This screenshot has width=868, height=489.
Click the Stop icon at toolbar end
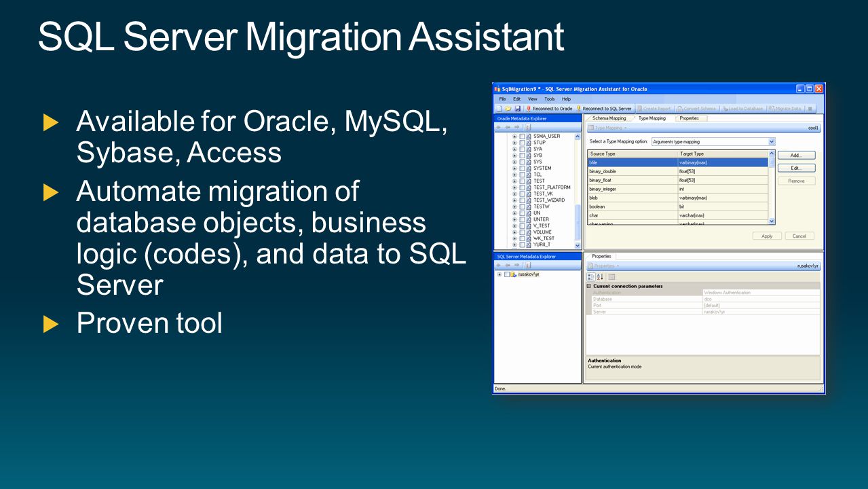810,109
